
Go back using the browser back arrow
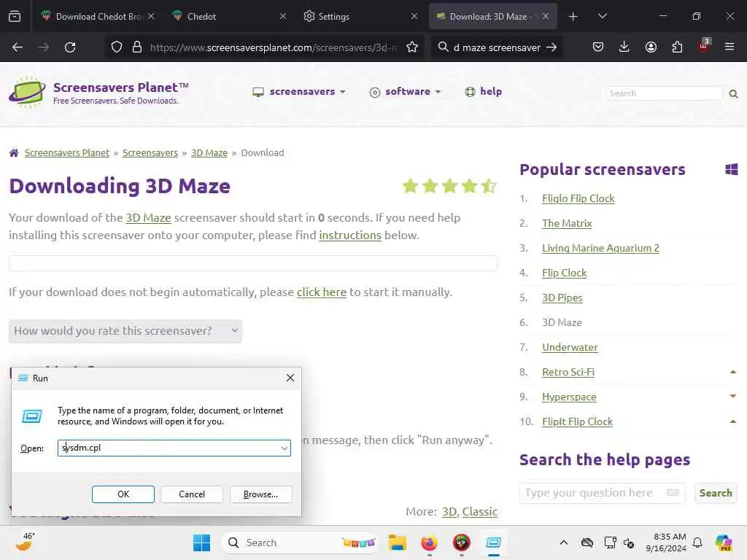[x=18, y=47]
